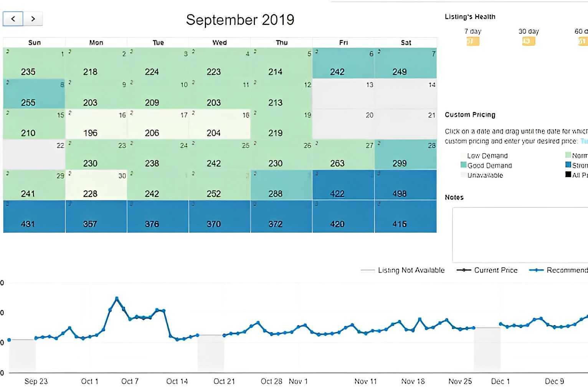Toggle Listing Not Available legend entry
The image size is (588, 391).
403,270
